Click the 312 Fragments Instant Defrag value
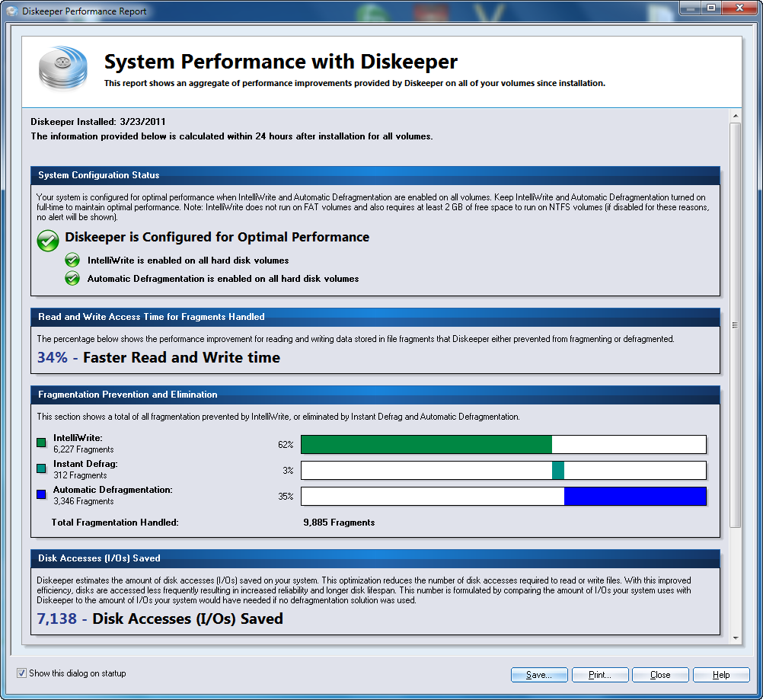This screenshot has width=763, height=700. point(80,475)
